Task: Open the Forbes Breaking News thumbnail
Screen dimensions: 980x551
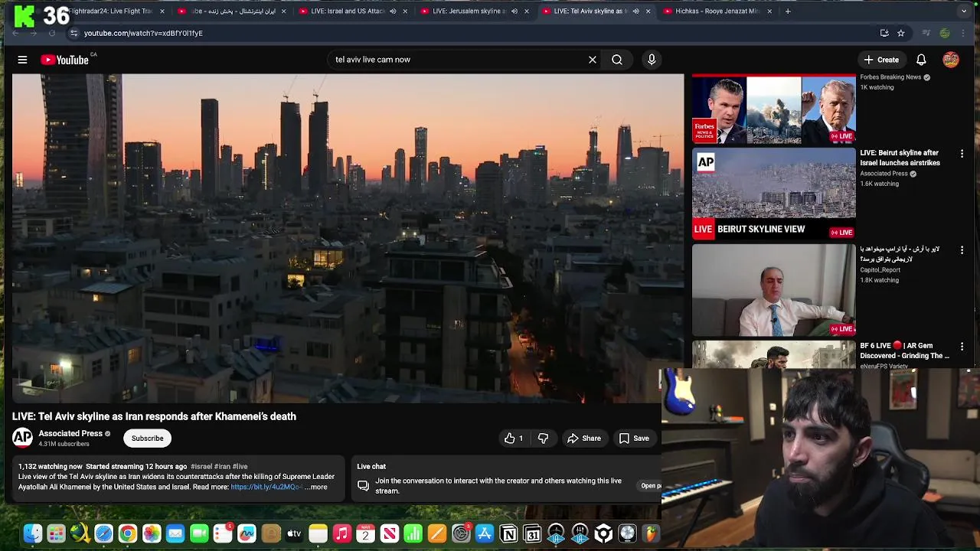Action: click(773, 109)
